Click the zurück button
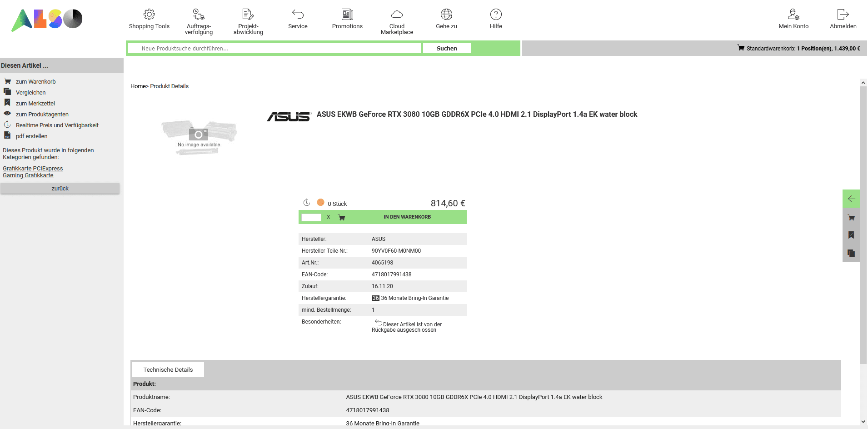The image size is (868, 429). (x=60, y=189)
